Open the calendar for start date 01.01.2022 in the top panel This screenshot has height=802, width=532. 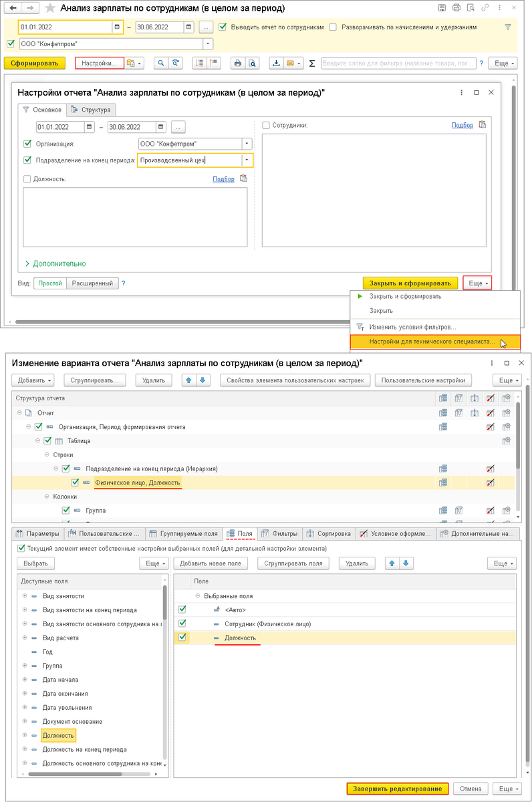coord(117,27)
